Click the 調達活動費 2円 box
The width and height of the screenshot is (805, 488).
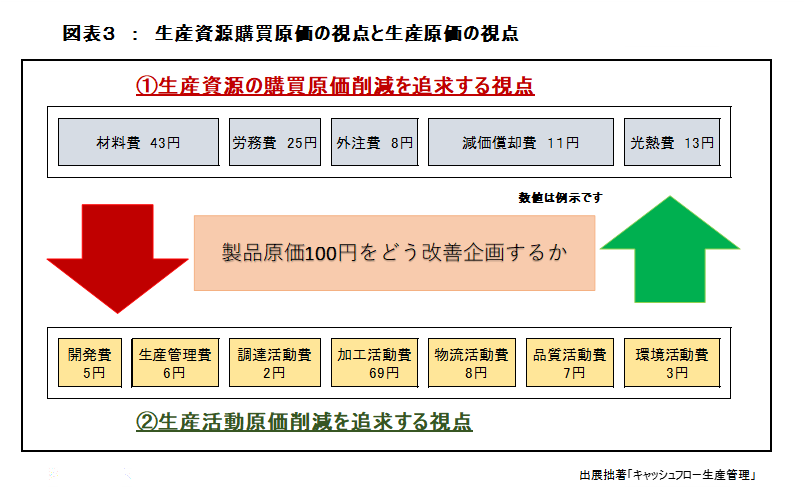pos(274,362)
